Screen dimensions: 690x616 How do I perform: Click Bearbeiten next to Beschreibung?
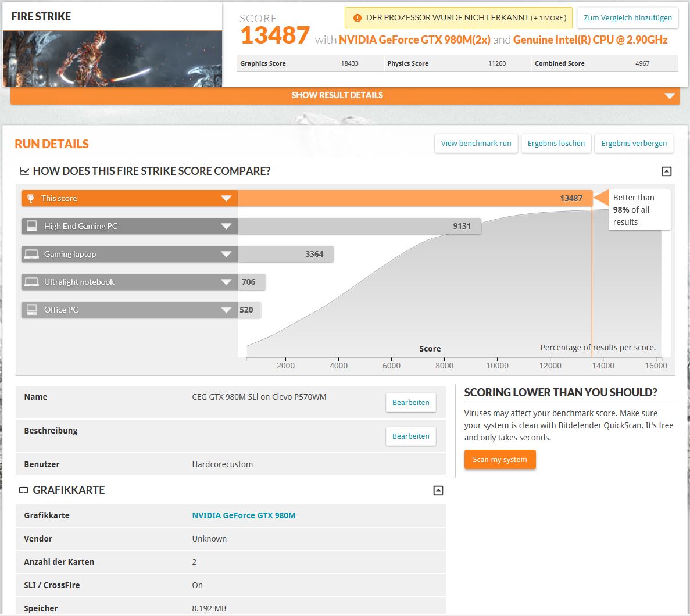[410, 436]
